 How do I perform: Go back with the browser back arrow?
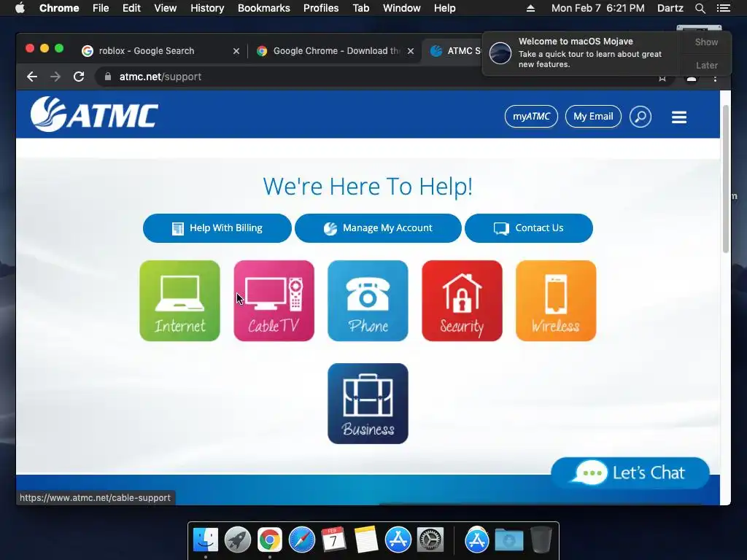click(x=32, y=77)
